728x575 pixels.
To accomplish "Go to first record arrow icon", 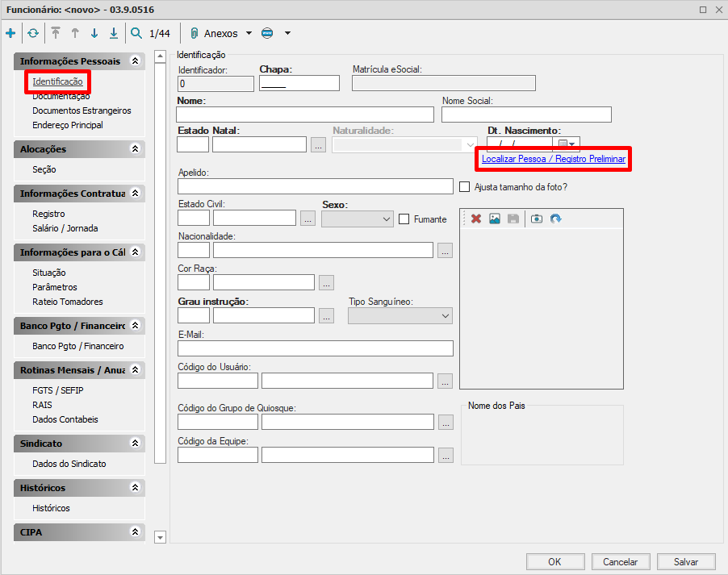I will [x=56, y=33].
